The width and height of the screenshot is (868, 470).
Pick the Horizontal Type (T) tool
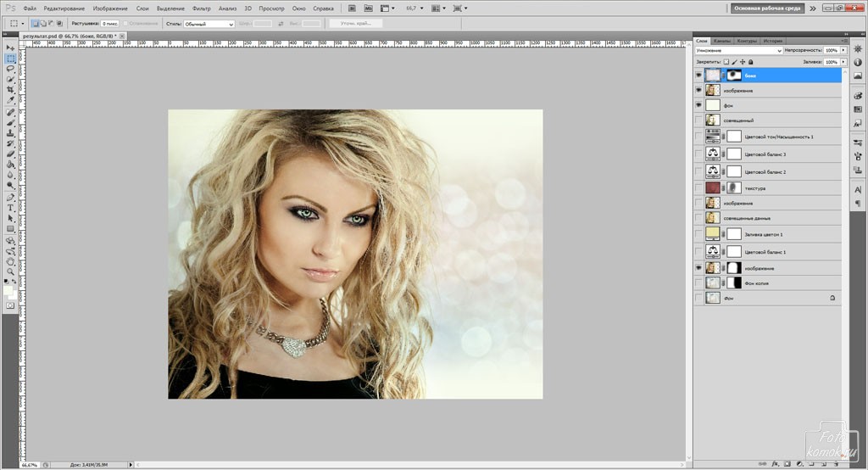coord(10,207)
